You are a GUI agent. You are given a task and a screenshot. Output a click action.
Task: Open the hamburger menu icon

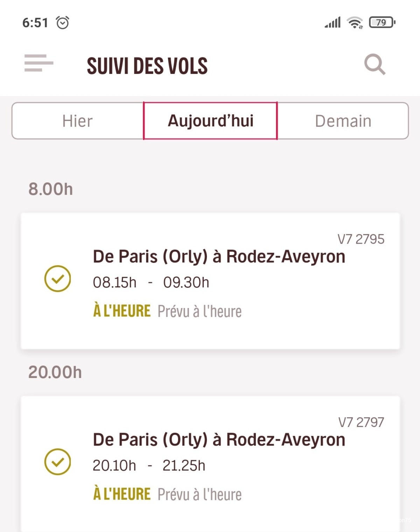pos(38,63)
